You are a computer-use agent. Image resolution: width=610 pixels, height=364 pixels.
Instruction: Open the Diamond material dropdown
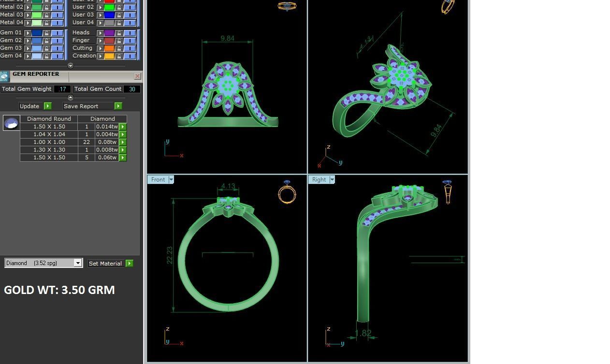point(77,263)
